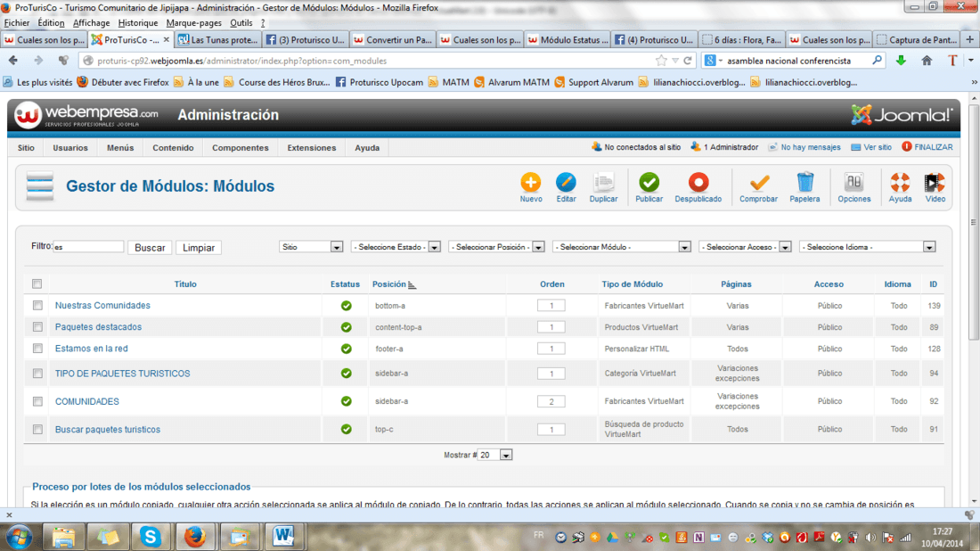
Task: Check the COMUNIDADES row checkbox
Action: [37, 401]
